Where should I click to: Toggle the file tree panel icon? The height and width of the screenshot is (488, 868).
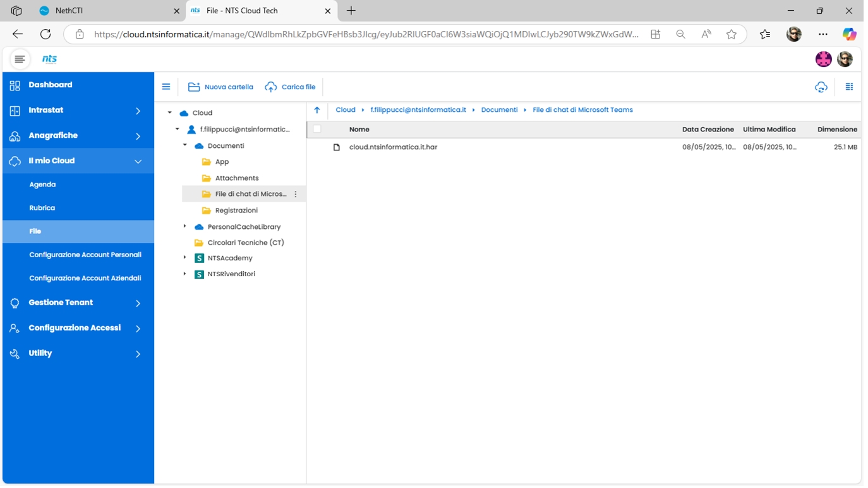pyautogui.click(x=166, y=87)
